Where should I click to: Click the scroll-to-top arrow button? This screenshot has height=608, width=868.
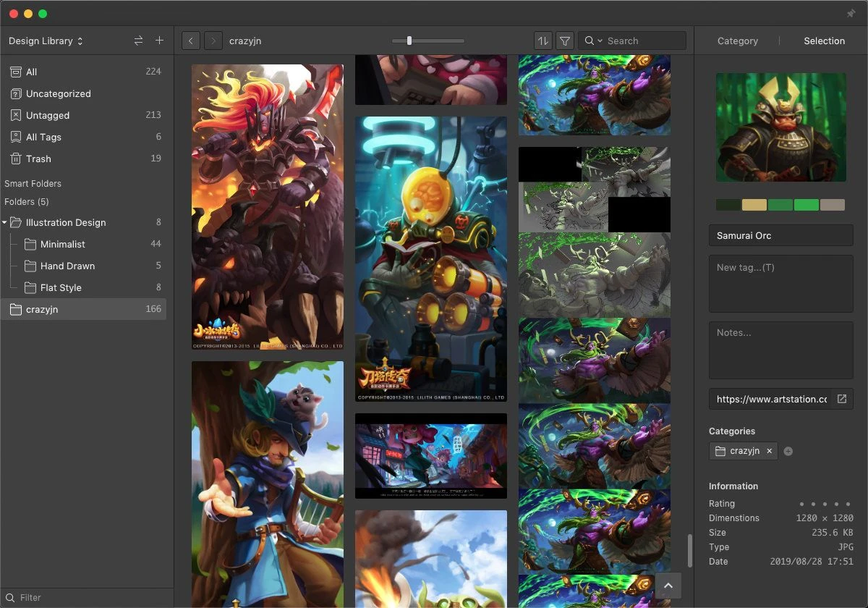pos(668,586)
